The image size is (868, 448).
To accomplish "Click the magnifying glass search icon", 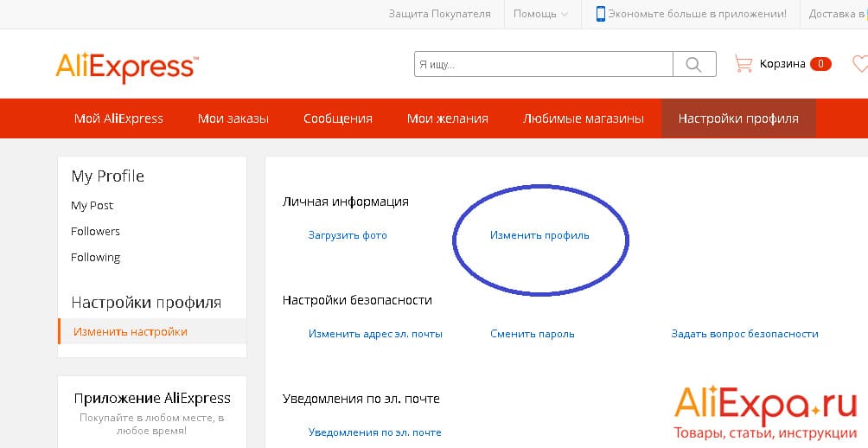I will [694, 64].
